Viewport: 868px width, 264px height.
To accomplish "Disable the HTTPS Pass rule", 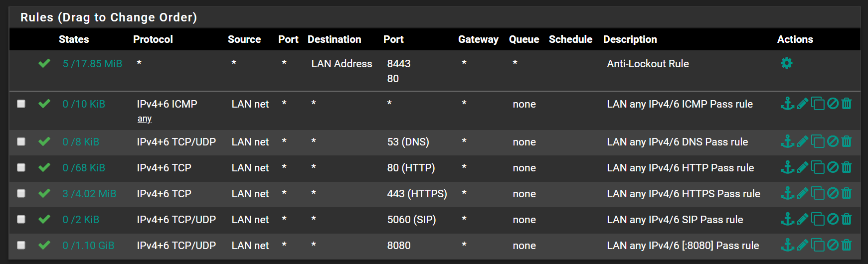I will (x=833, y=193).
